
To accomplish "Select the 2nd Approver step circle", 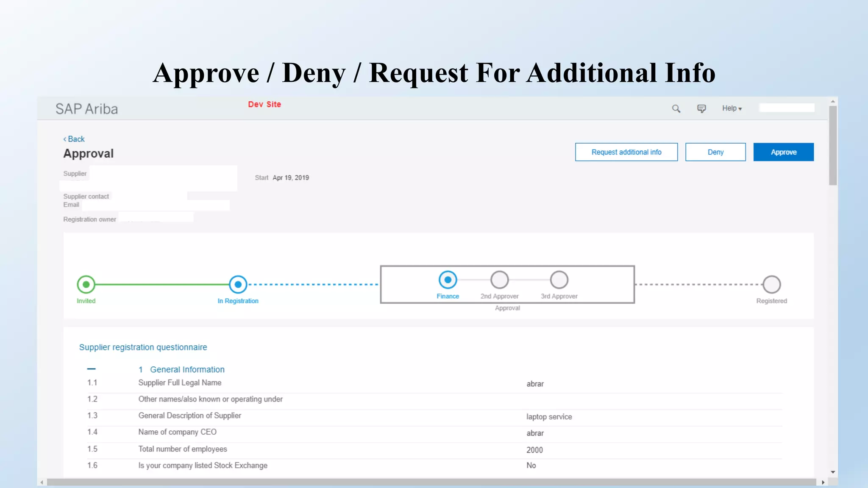I will click(x=499, y=280).
